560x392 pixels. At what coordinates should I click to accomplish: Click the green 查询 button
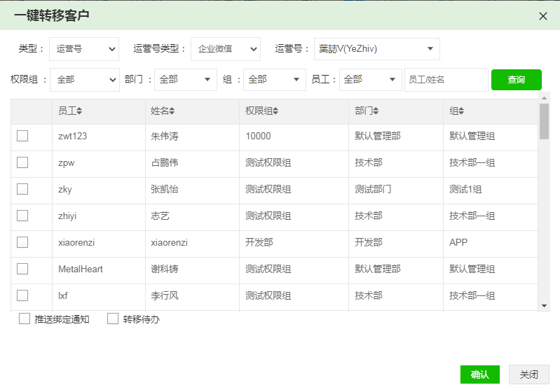pos(516,80)
